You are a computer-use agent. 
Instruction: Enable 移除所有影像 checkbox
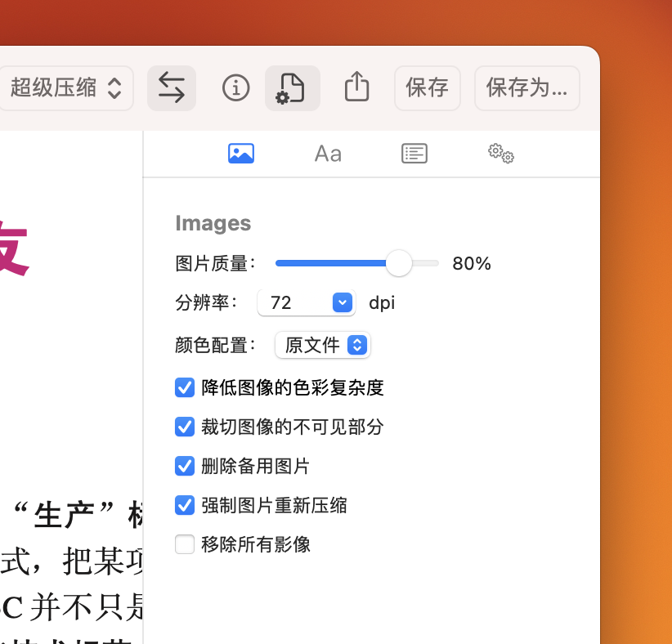coord(185,544)
